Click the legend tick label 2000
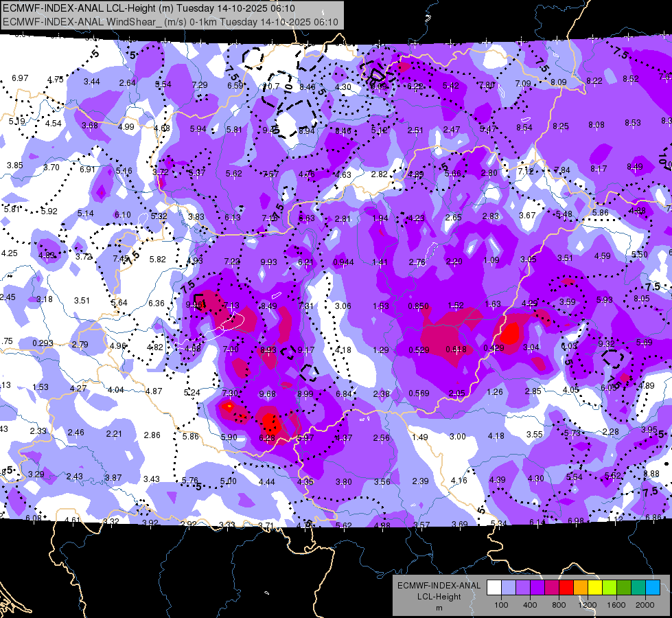 click(x=645, y=605)
